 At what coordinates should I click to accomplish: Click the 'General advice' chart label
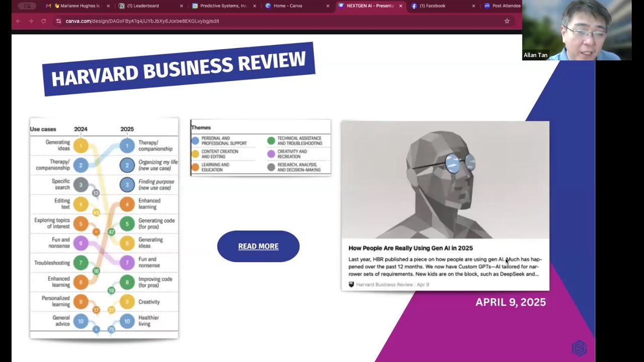point(61,321)
